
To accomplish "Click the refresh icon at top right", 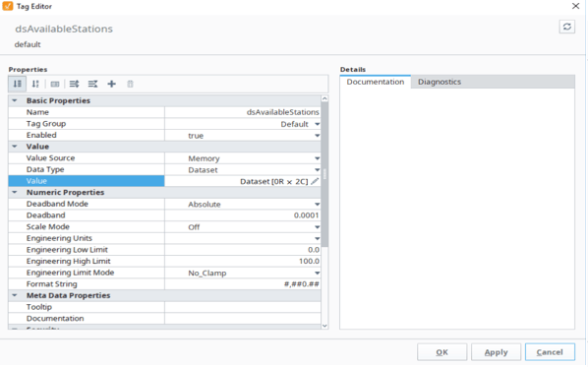I will click(x=567, y=27).
